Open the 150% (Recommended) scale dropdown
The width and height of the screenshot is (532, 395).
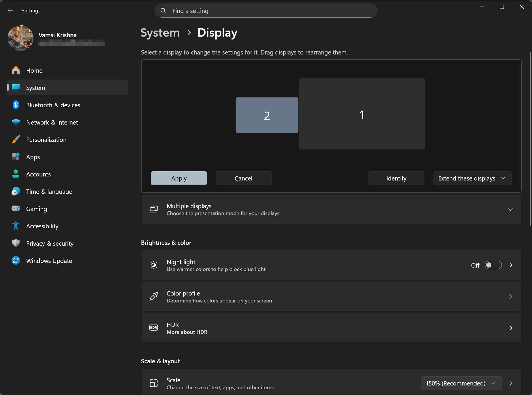[x=461, y=383]
